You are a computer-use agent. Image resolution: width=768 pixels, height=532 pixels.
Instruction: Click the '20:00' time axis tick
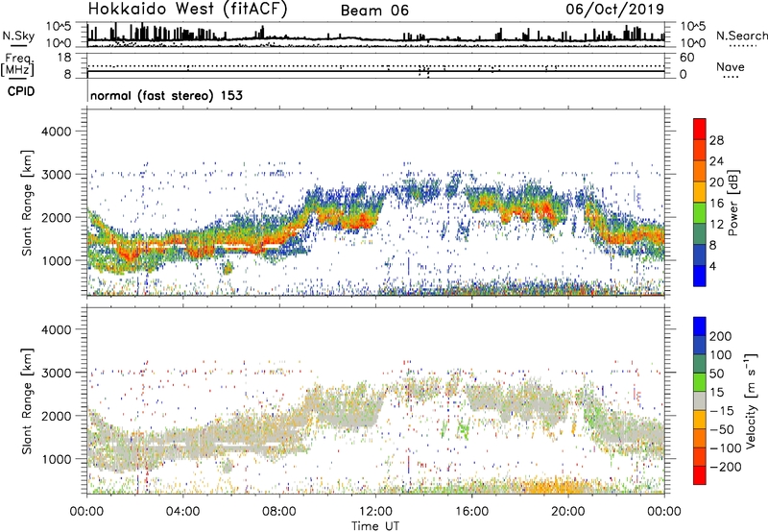coord(568,512)
